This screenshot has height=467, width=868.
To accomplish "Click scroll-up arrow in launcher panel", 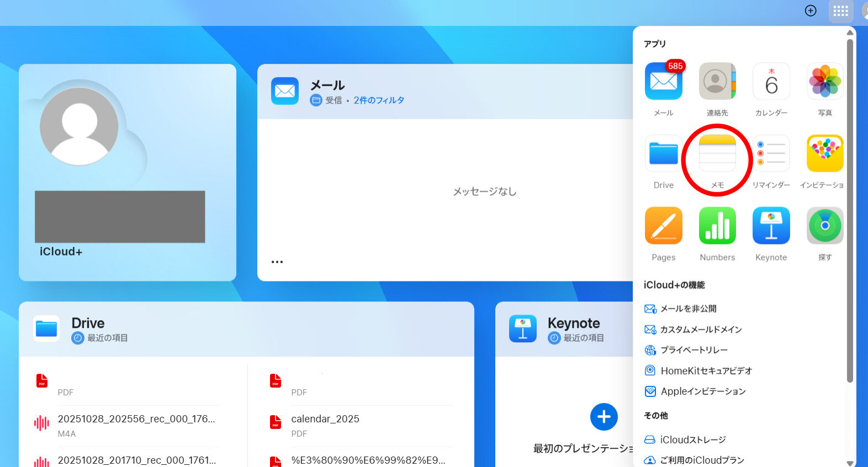I will click(850, 33).
